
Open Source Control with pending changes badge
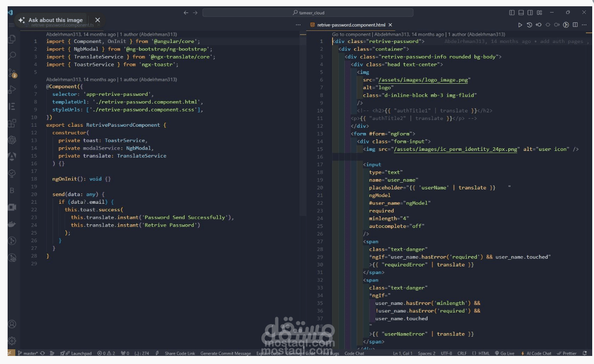point(12,73)
